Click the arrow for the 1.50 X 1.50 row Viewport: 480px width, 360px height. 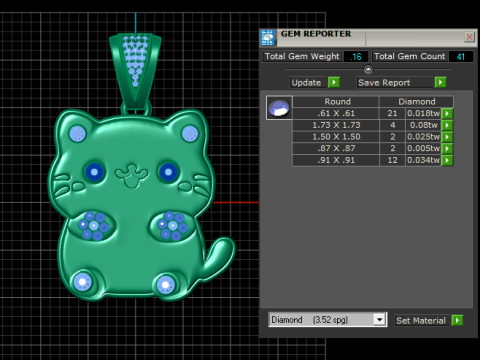click(x=447, y=137)
